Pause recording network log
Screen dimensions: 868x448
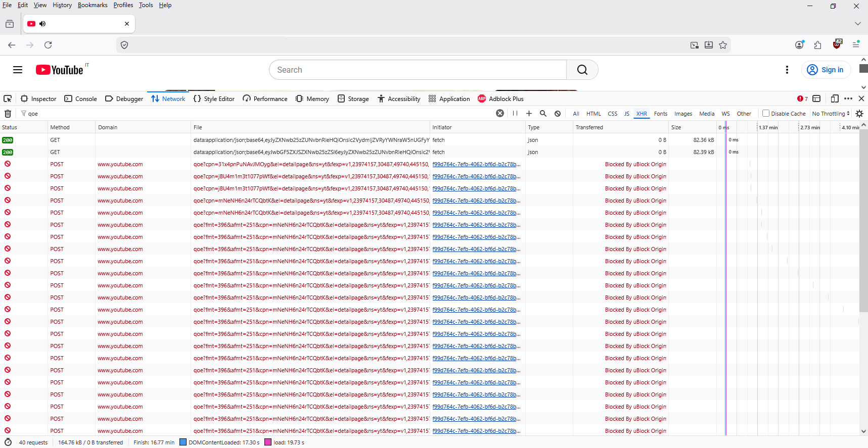(x=515, y=113)
